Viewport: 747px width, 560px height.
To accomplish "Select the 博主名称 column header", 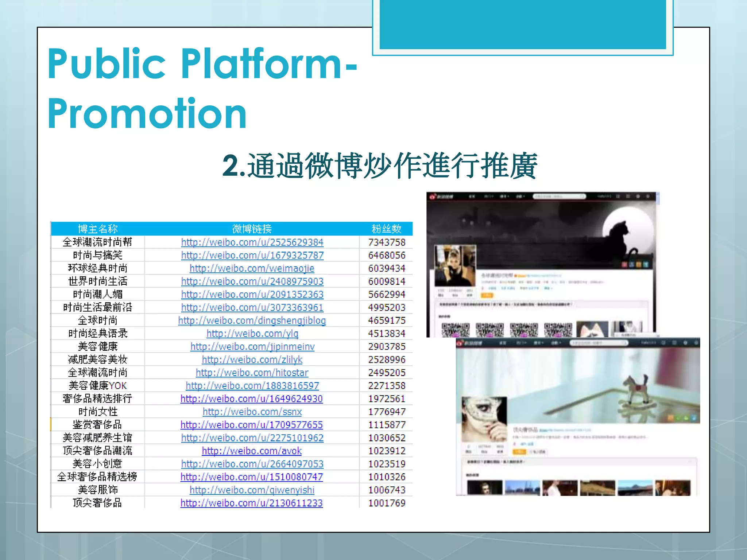I will pyautogui.click(x=98, y=229).
